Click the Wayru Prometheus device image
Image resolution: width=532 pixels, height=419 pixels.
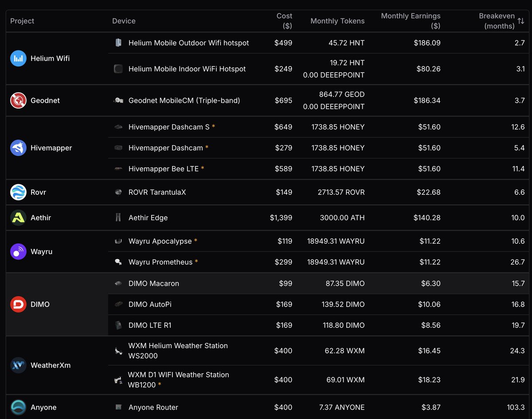(x=118, y=262)
